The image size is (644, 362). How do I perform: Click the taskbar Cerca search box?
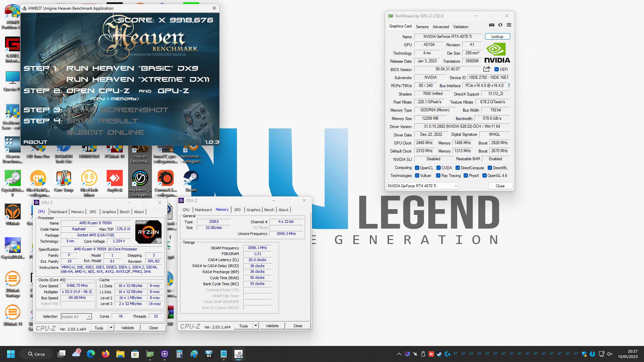pyautogui.click(x=36, y=354)
